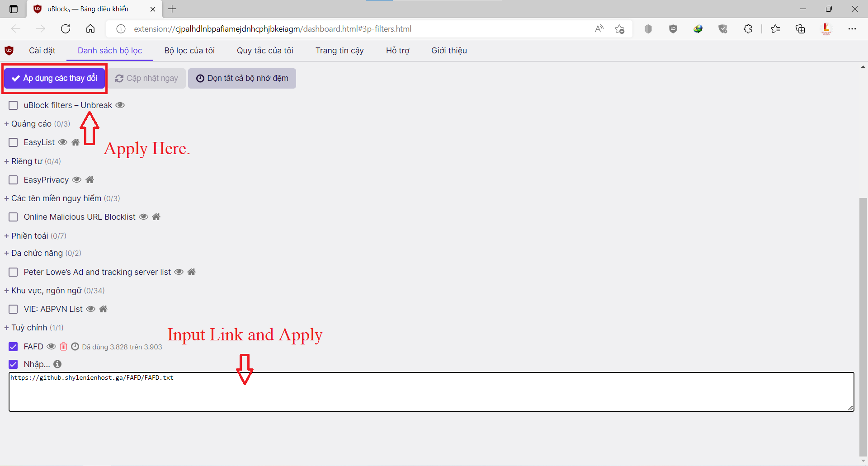This screenshot has width=868, height=466.
Task: Uncheck the Nhập import checkbox
Action: click(x=13, y=364)
